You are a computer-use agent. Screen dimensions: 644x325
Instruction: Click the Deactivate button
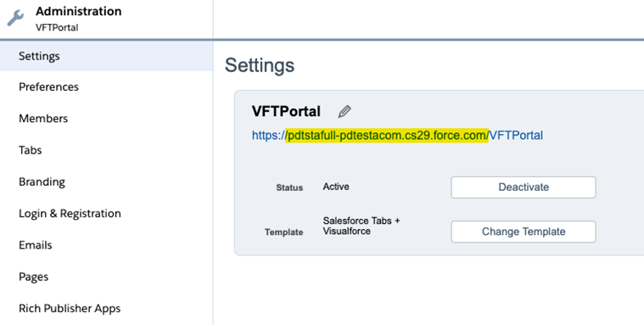(524, 188)
